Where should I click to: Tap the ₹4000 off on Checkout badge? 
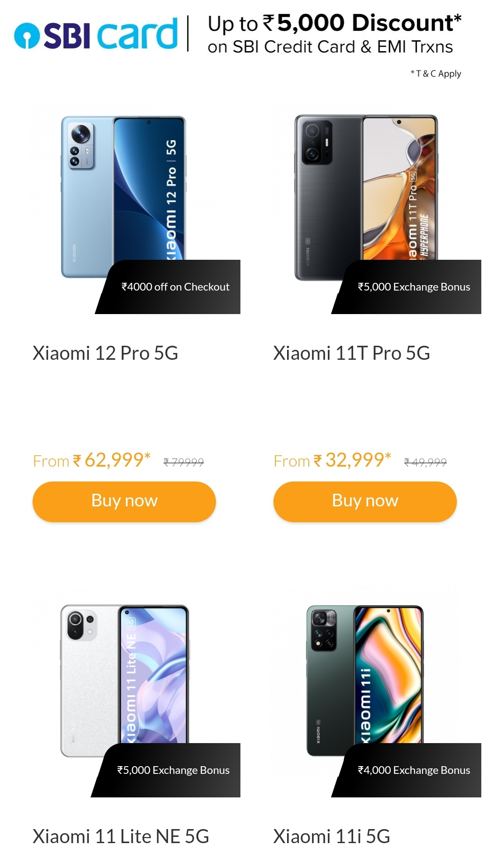pos(168,287)
